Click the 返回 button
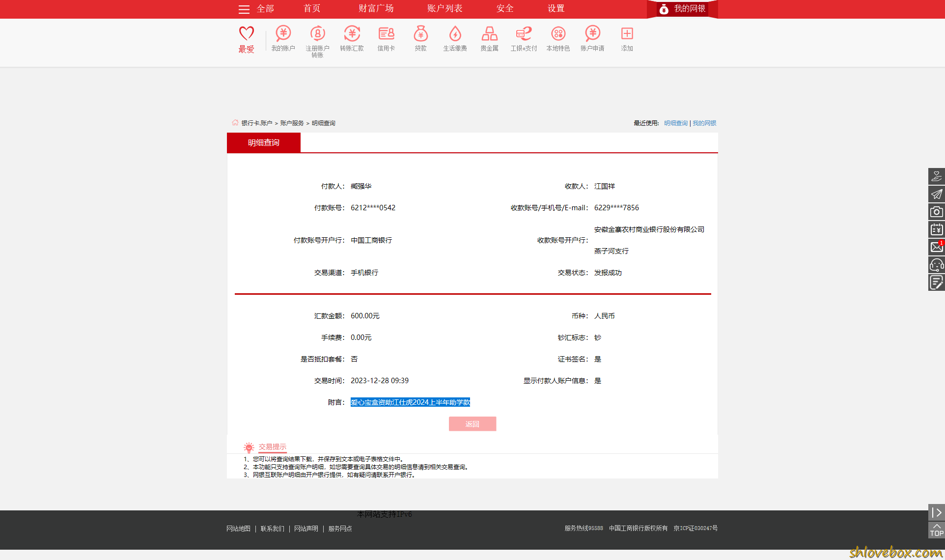 [x=472, y=424]
